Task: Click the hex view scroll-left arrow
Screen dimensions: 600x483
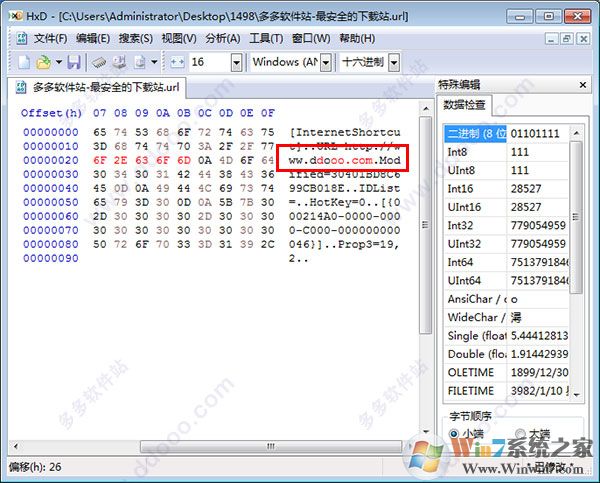Action: click(16, 446)
